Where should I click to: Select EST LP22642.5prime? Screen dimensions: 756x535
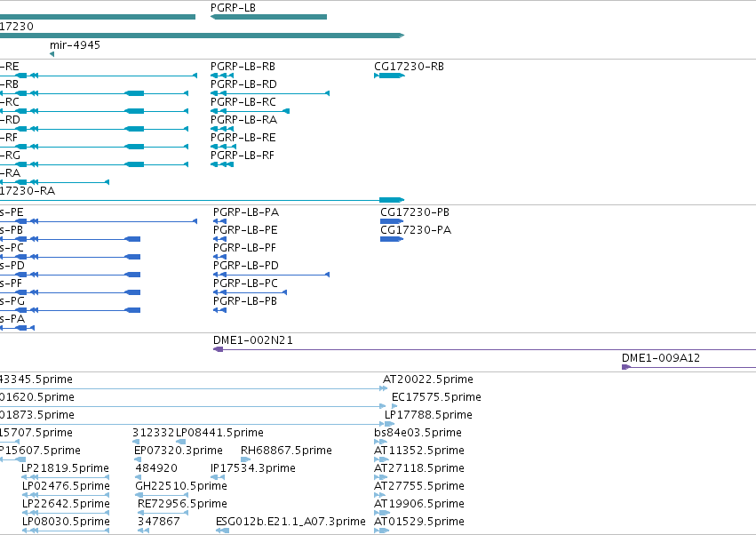[x=66, y=504]
